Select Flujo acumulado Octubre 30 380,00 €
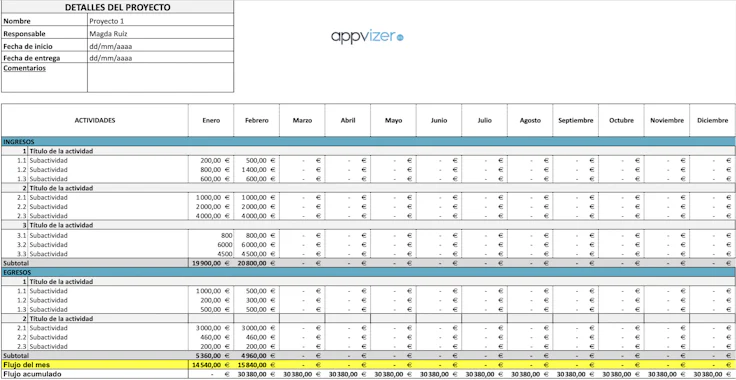Screen dimensions: 736x380 point(621,374)
